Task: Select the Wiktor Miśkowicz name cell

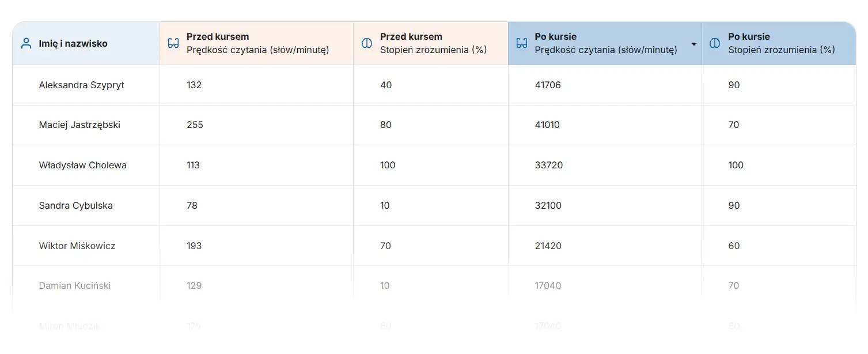Action: (x=77, y=246)
